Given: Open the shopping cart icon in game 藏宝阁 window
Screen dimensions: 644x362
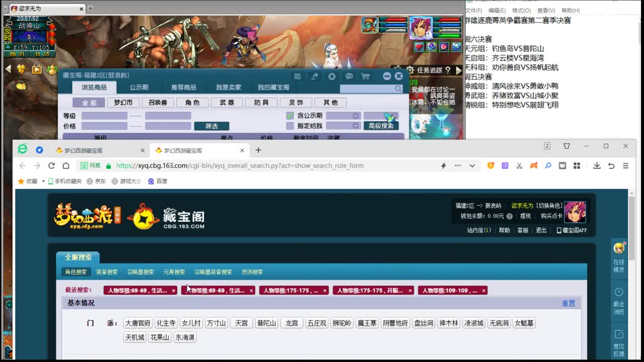Looking at the screenshot, I should coord(366,76).
